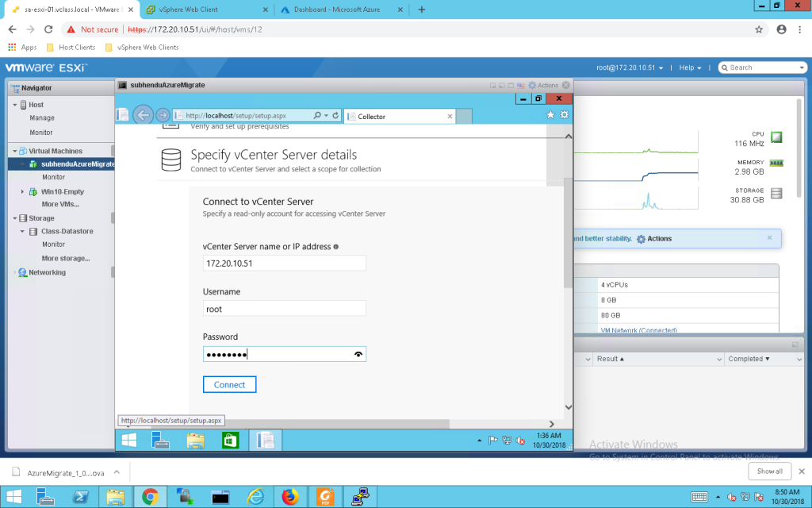Open the root@172.20.10.51 user dropdown
The width and height of the screenshot is (812, 508).
point(629,68)
